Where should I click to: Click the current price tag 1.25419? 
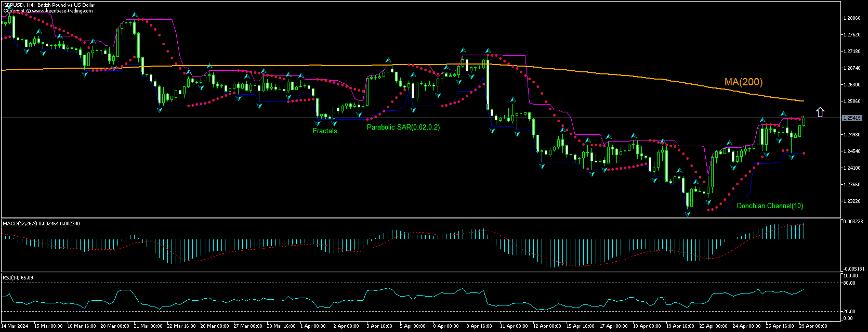coord(852,118)
